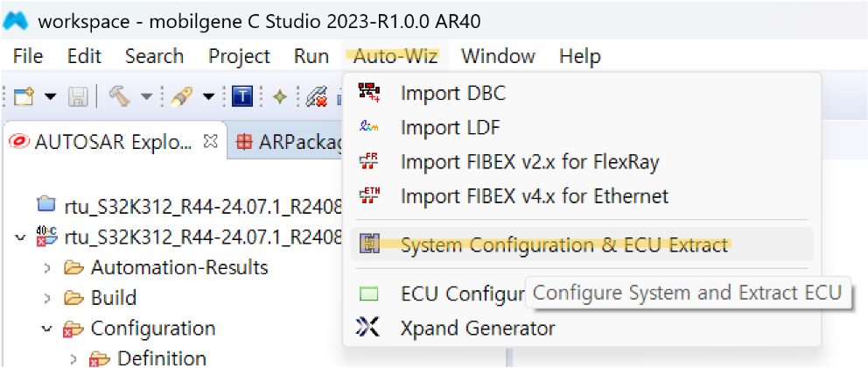Click the blue T toolbar icon
The image size is (868, 368).
(241, 96)
